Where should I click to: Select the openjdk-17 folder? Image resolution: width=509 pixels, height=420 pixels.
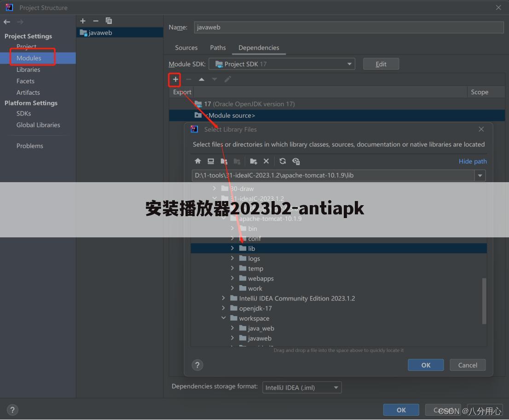[x=255, y=308]
